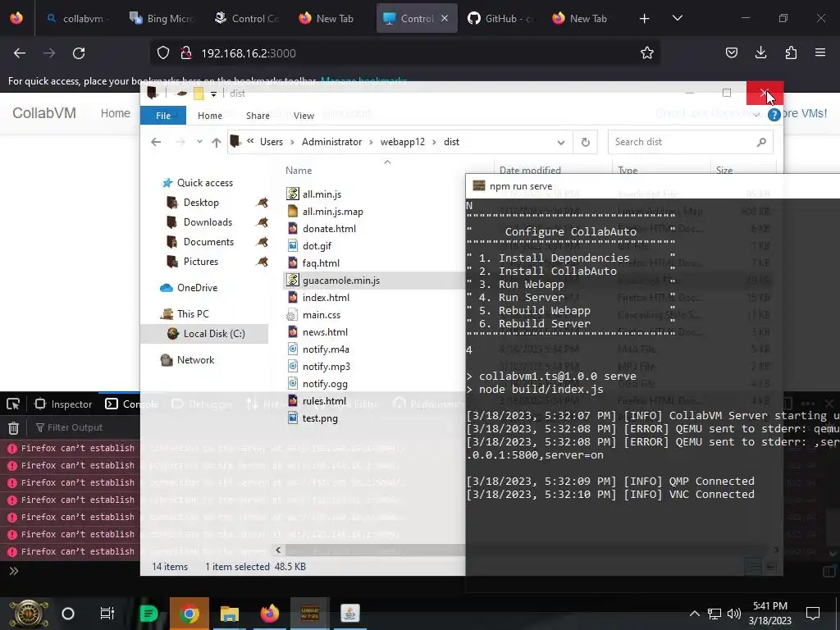840x630 pixels.
Task: Open the Home link on CollabVM
Action: 115,113
